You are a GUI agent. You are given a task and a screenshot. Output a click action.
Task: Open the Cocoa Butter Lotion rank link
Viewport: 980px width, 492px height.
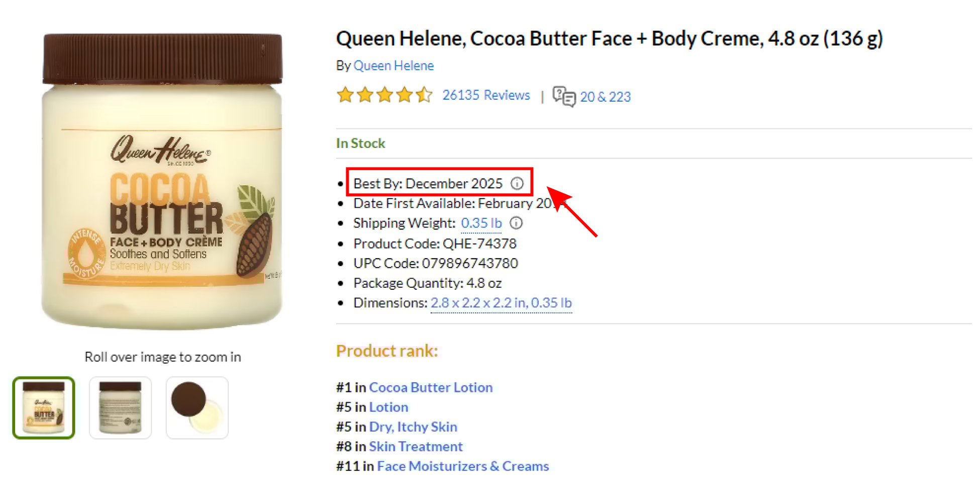431,387
